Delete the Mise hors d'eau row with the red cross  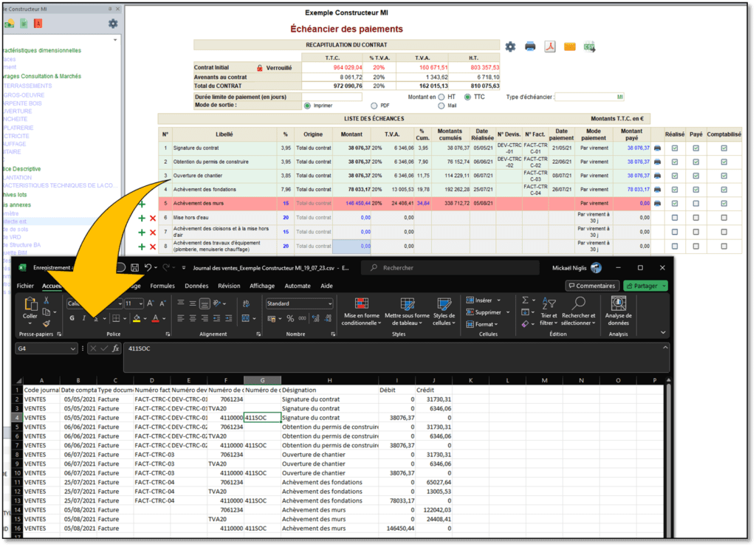tap(153, 219)
